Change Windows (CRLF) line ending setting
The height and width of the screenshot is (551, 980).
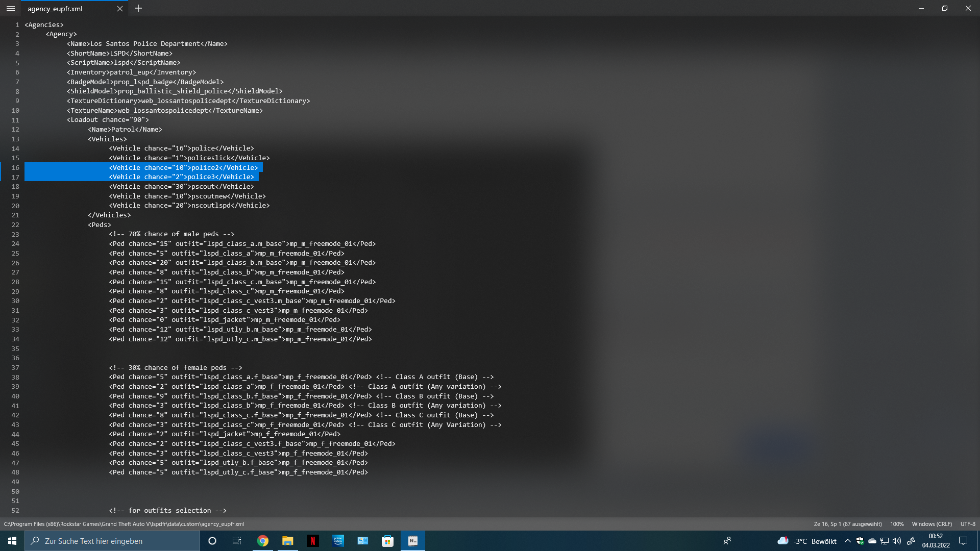click(x=932, y=524)
